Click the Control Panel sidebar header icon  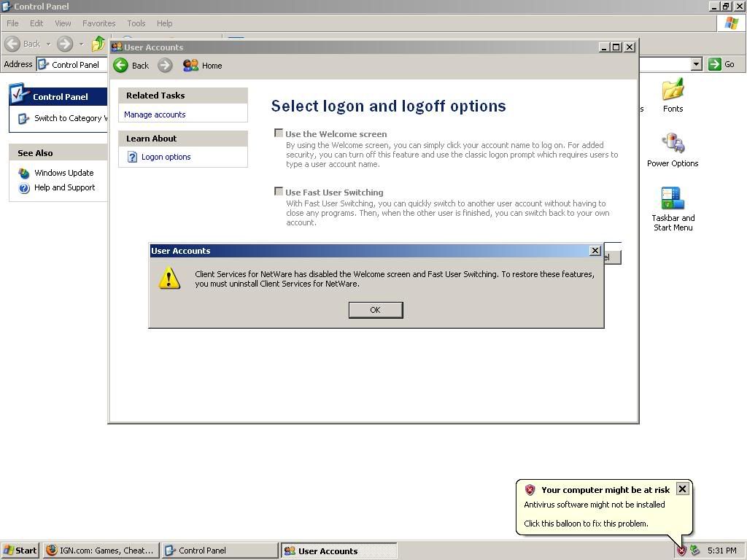20,93
